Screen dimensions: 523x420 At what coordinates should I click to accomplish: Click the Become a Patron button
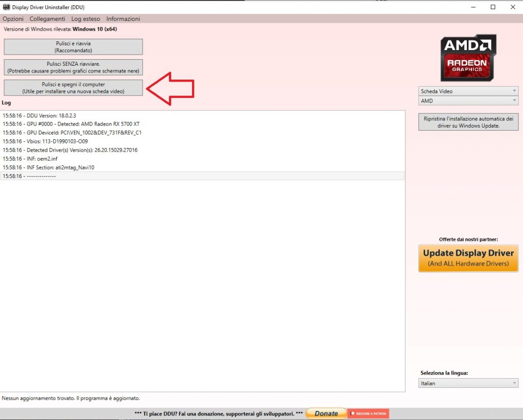point(368,413)
